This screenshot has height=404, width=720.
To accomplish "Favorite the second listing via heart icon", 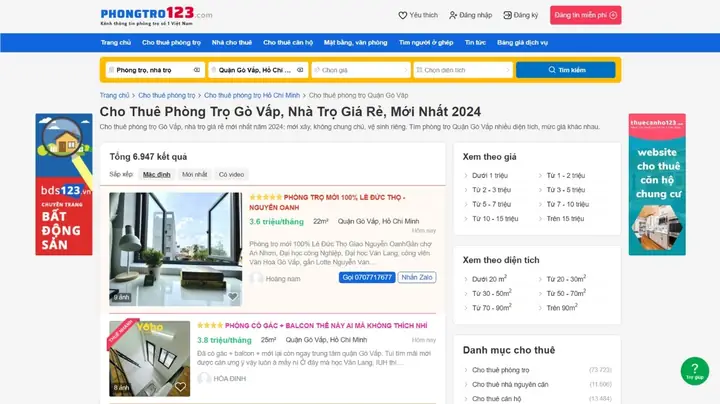I will [180, 387].
